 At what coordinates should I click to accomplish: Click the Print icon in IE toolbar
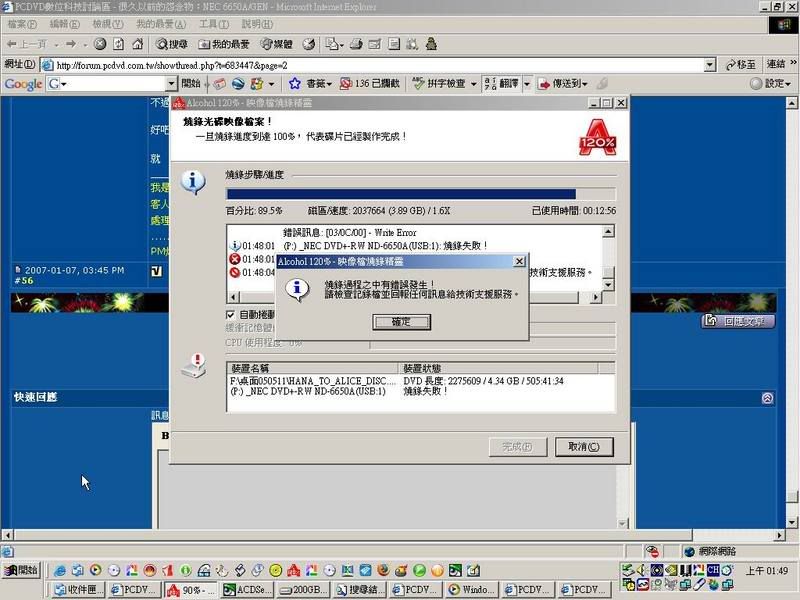click(356, 44)
